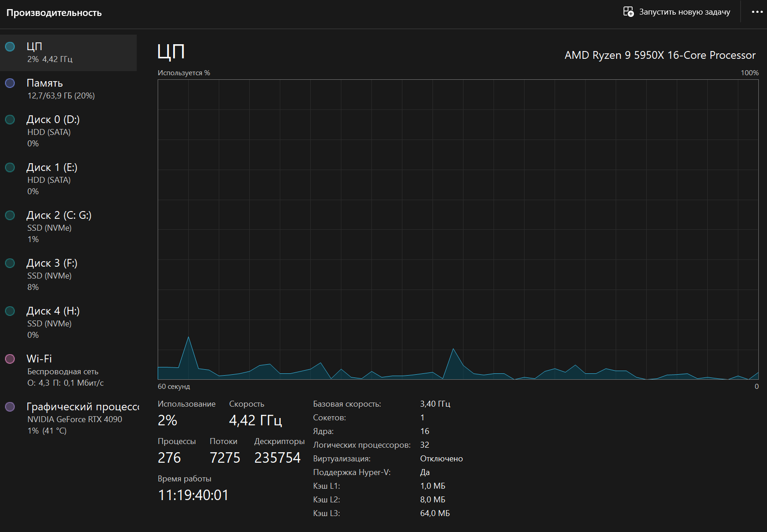Click the Базовая скорость label
This screenshot has height=532, width=767.
coord(347,404)
